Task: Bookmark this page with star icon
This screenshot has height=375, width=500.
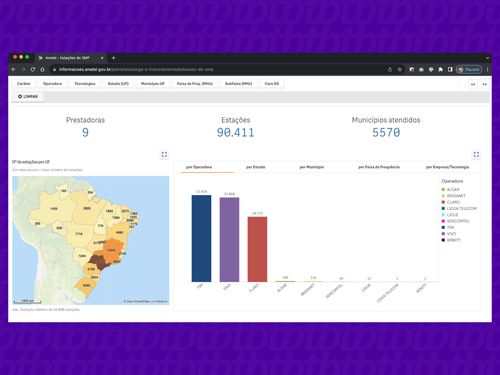Action: tap(399, 69)
